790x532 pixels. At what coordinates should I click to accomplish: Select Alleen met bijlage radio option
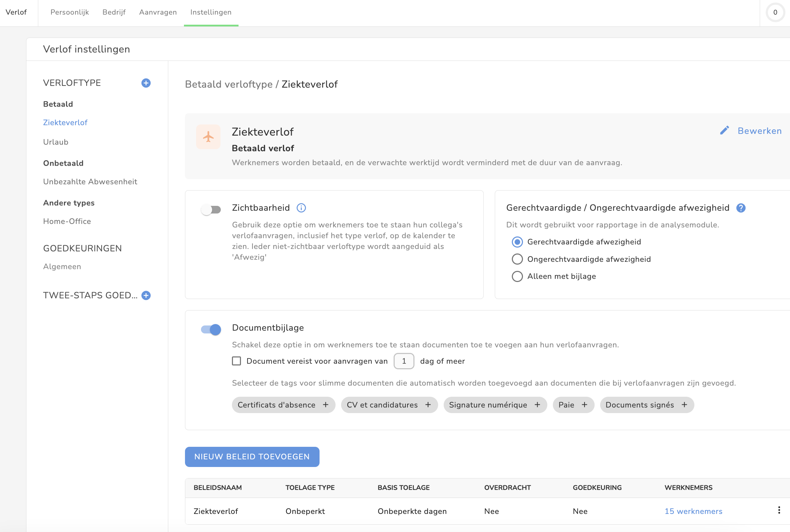point(517,276)
